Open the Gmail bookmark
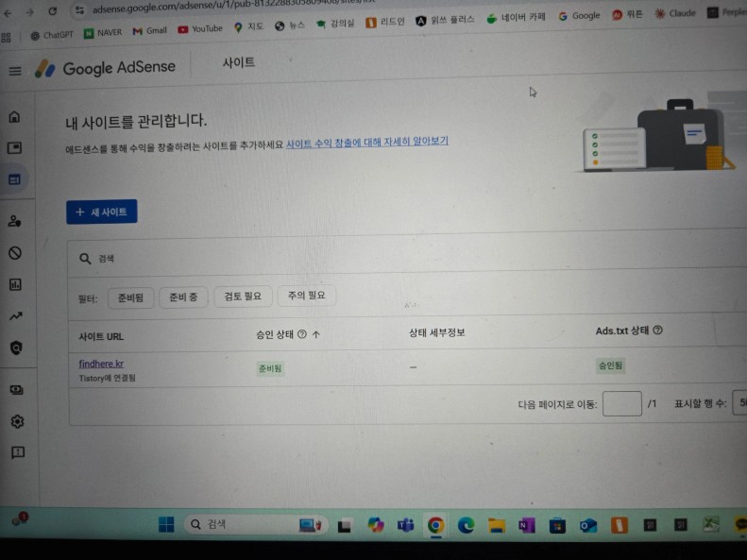The width and height of the screenshot is (747, 560). (149, 31)
